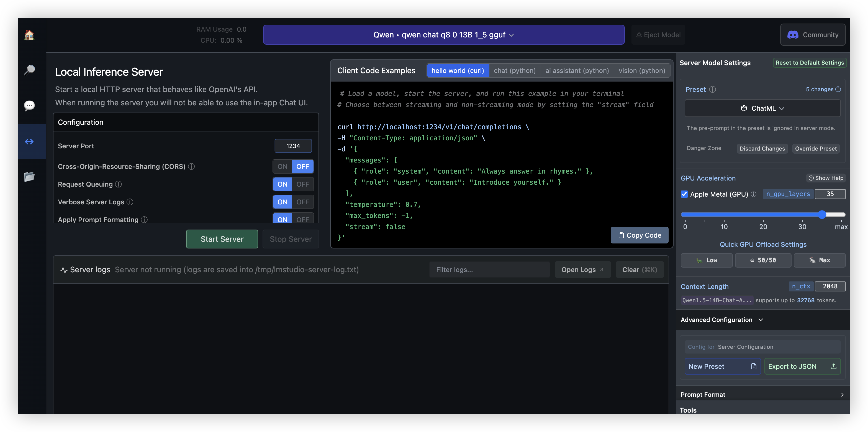Image resolution: width=868 pixels, height=432 pixels.
Task: Click the Apple Metal GPU info icon
Action: (753, 194)
